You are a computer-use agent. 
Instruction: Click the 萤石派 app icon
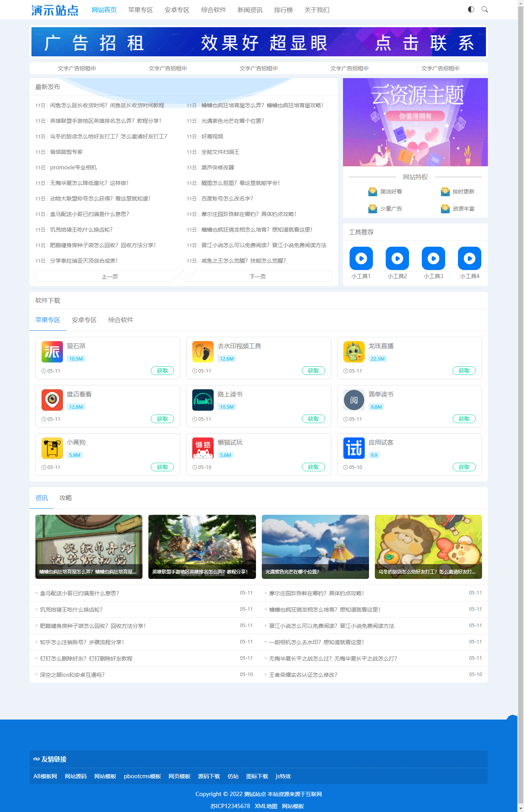pyautogui.click(x=52, y=352)
